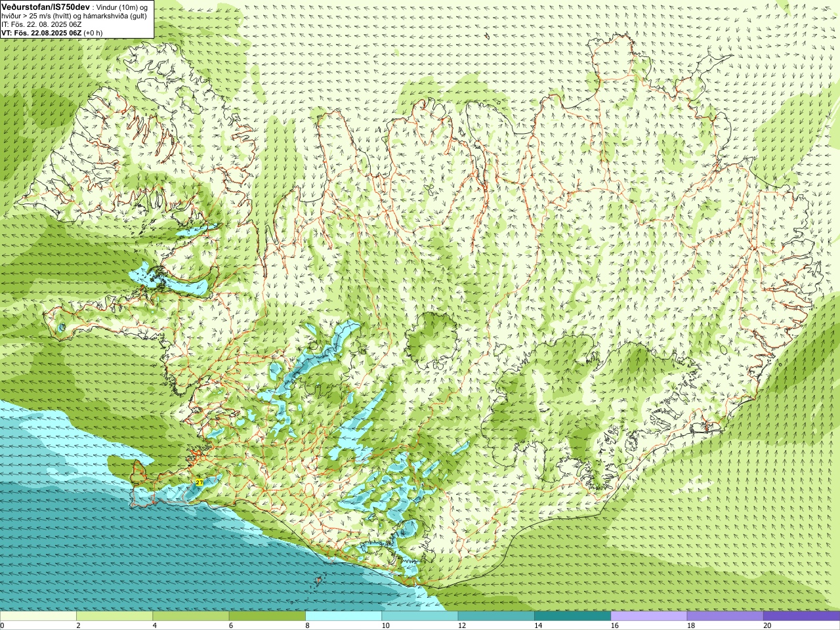Select the teal 12–14 m/s legend swatch

[496, 616]
